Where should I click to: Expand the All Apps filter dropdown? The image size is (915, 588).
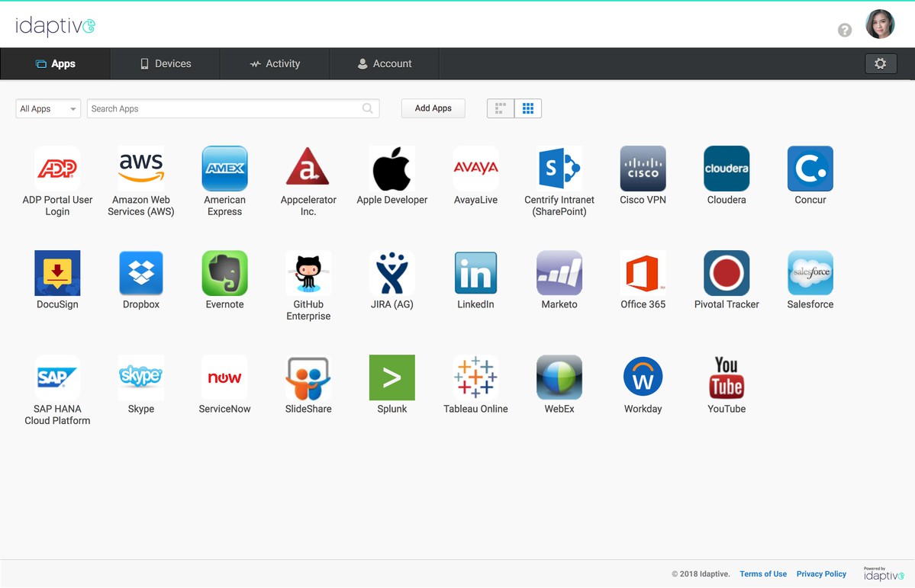pos(48,109)
